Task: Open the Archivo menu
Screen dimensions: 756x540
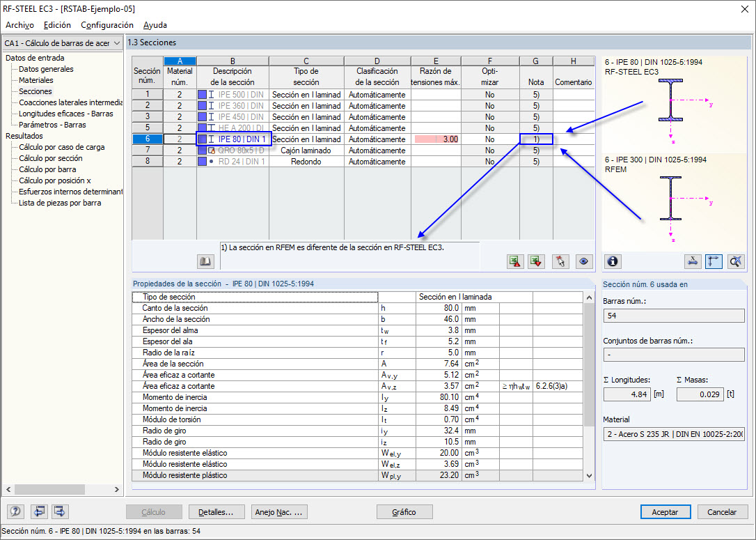Action: click(19, 25)
